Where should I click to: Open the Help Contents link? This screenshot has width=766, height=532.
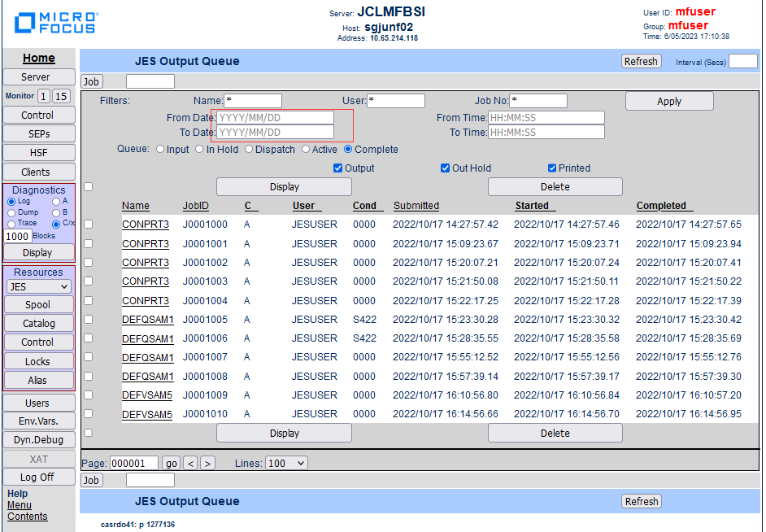[x=28, y=517]
